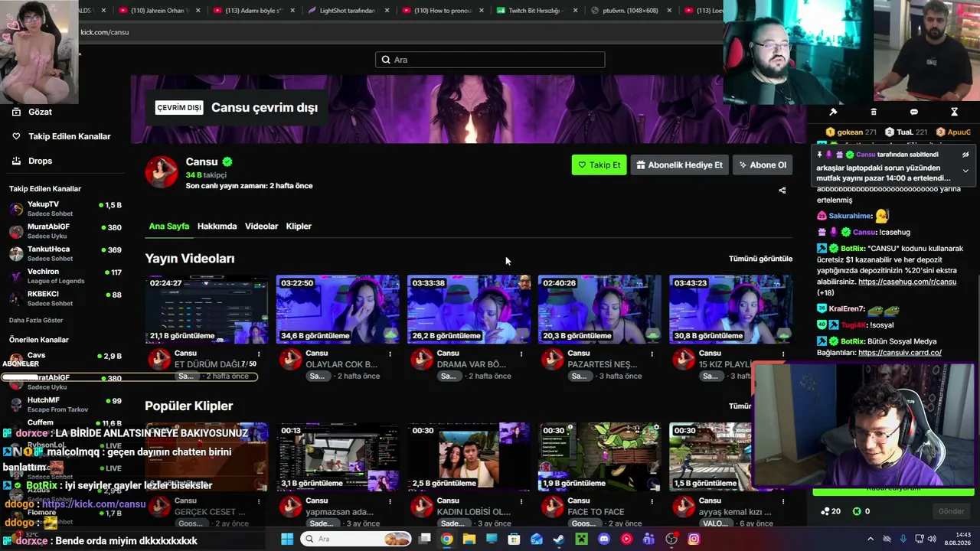This screenshot has height=551, width=980.
Task: Open the cansuiv.carrd.co chat link
Action: 900,353
